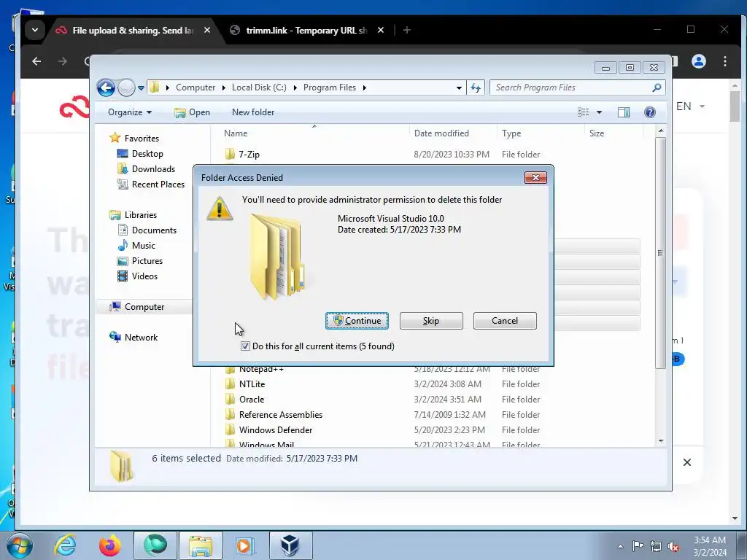The image size is (747, 560).
Task: Click the Skip button in the dialog
Action: (x=431, y=321)
